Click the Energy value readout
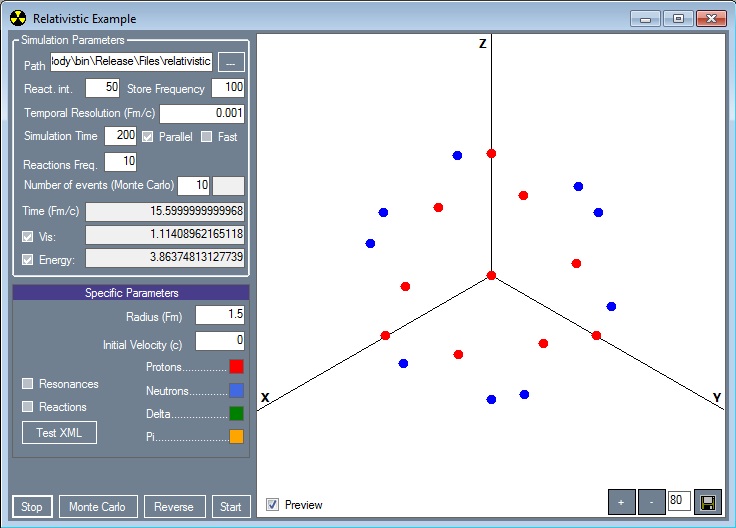Viewport: 736px width, 528px height. [165, 258]
